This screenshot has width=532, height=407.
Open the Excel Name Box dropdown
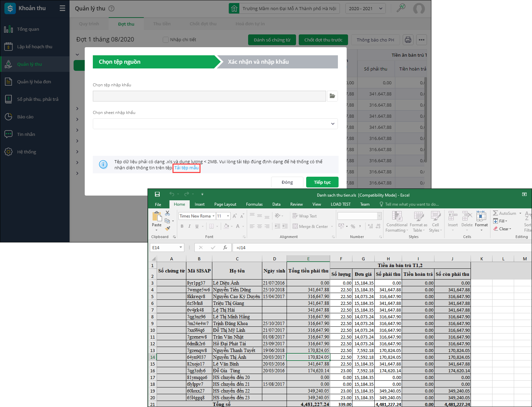(181, 248)
